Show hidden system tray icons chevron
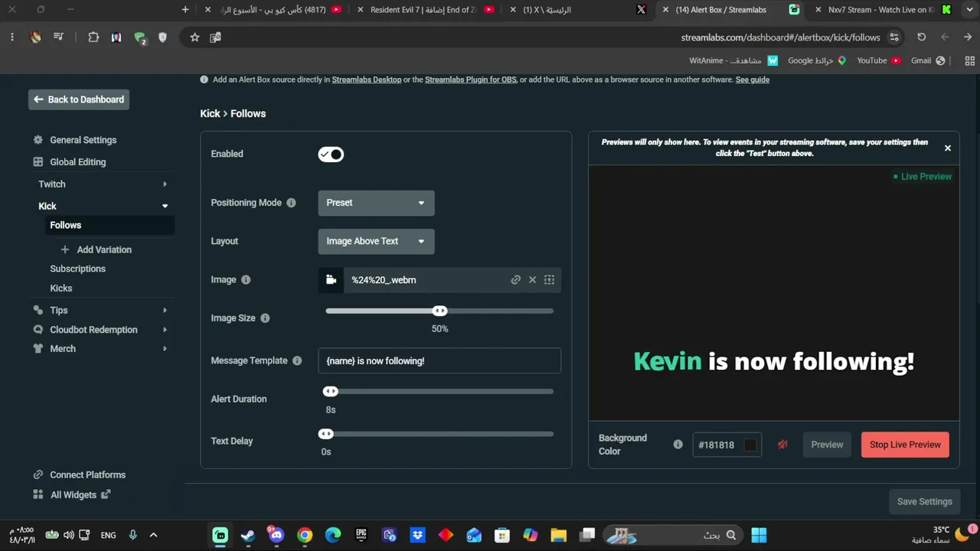980x551 pixels. pyautogui.click(x=153, y=535)
